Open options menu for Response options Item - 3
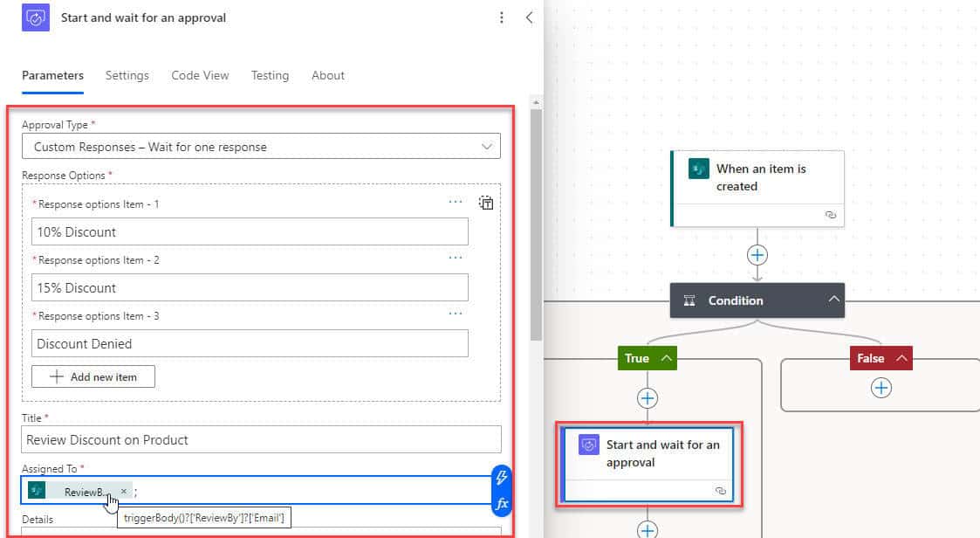This screenshot has width=980, height=538. [x=456, y=314]
